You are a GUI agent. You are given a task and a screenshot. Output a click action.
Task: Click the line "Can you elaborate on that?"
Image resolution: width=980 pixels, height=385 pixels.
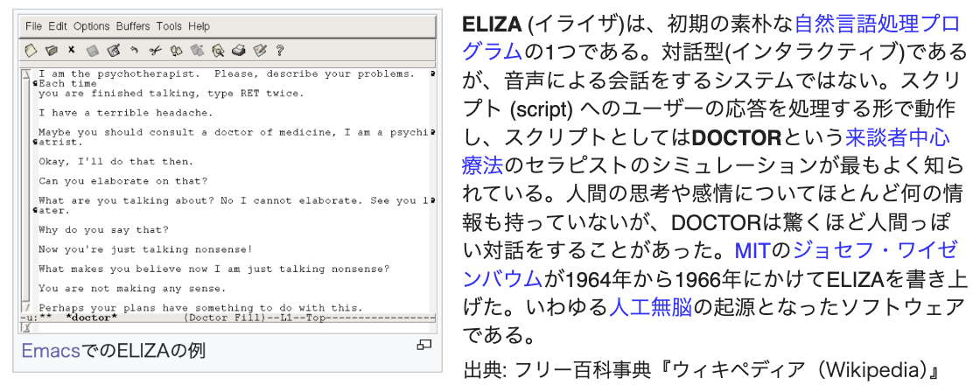click(122, 181)
